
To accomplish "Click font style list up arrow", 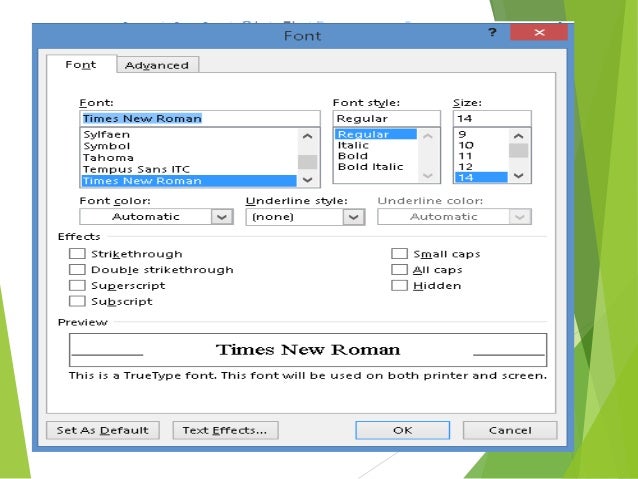I will pyautogui.click(x=428, y=136).
